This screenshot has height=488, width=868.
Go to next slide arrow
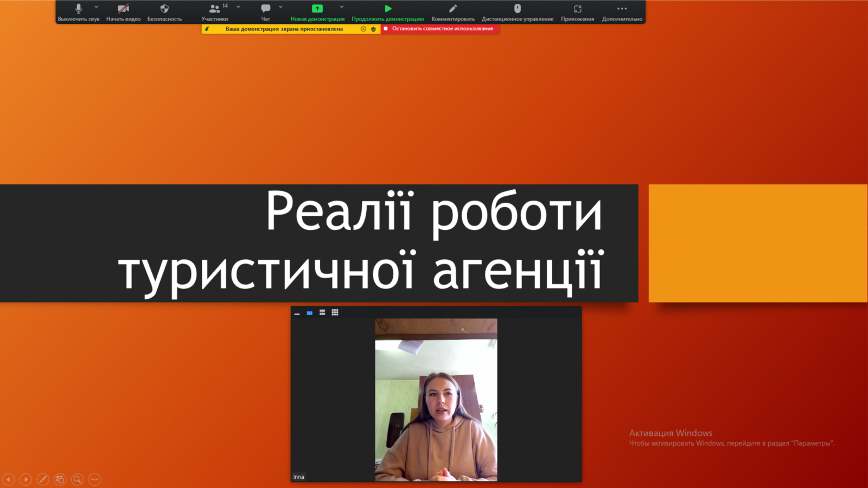(25, 479)
